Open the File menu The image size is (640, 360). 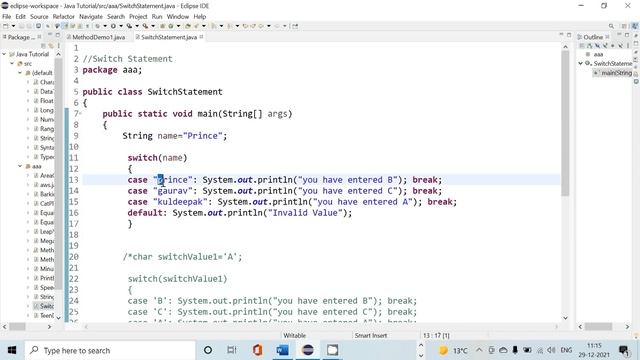pos(7,17)
